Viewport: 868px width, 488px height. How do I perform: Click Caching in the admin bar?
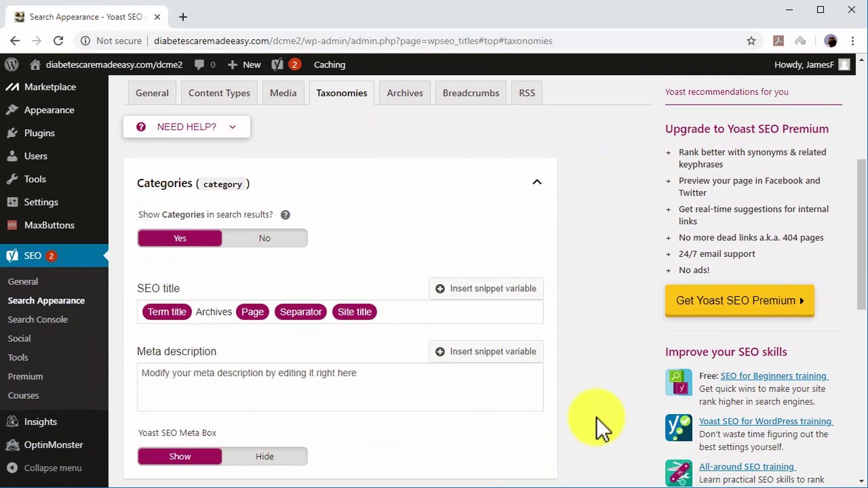pyautogui.click(x=330, y=64)
